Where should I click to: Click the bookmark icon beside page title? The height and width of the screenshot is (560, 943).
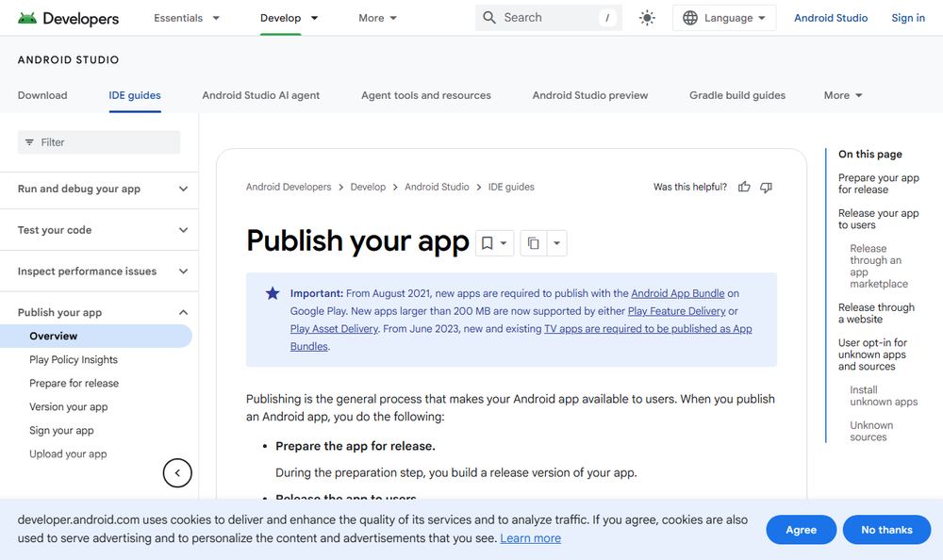pyautogui.click(x=488, y=243)
